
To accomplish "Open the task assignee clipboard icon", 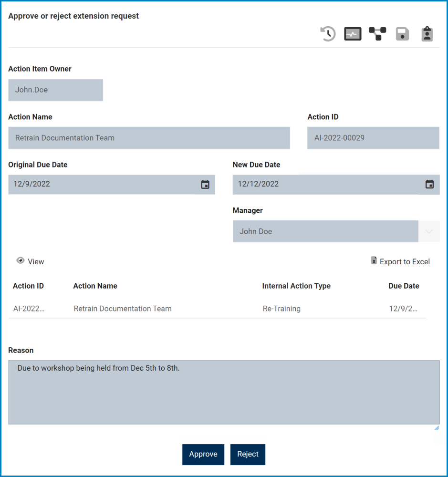I will pyautogui.click(x=427, y=33).
